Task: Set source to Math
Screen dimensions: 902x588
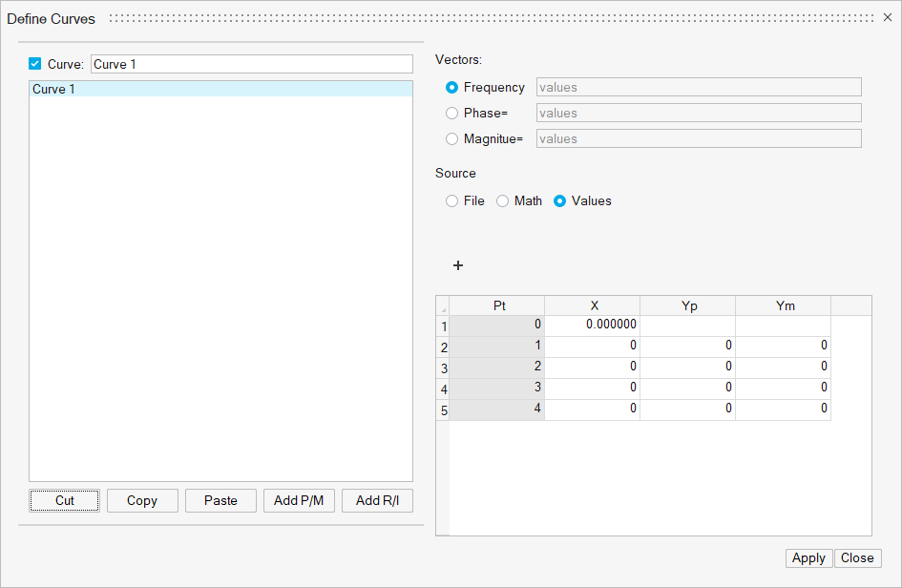Action: click(503, 200)
